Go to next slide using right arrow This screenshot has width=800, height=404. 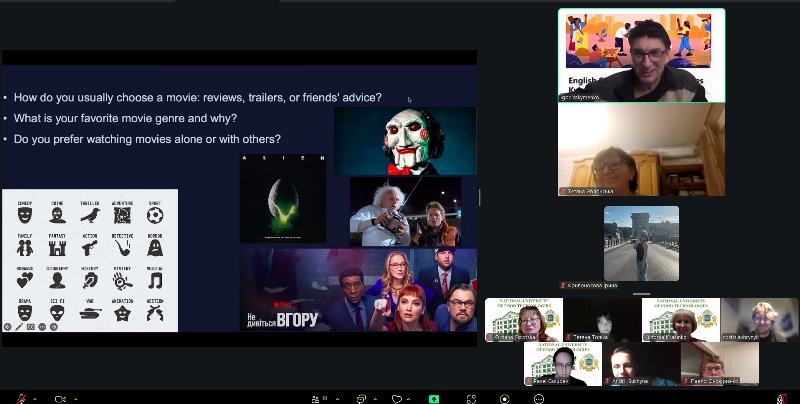53,326
